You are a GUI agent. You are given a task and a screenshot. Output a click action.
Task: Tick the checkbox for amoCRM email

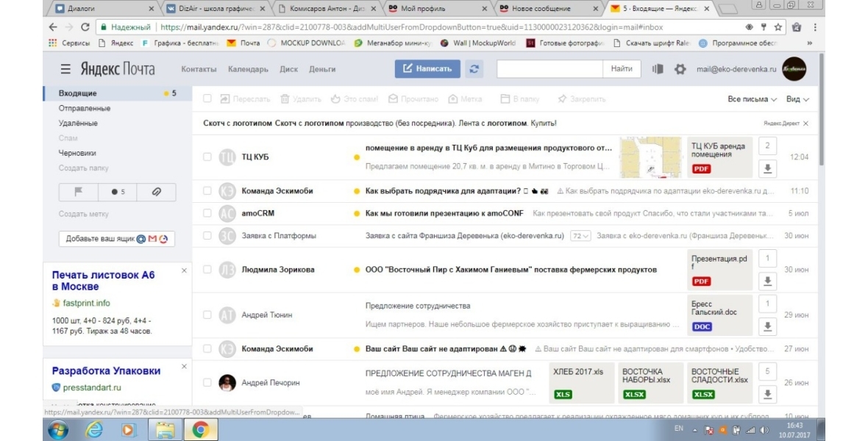(x=207, y=213)
